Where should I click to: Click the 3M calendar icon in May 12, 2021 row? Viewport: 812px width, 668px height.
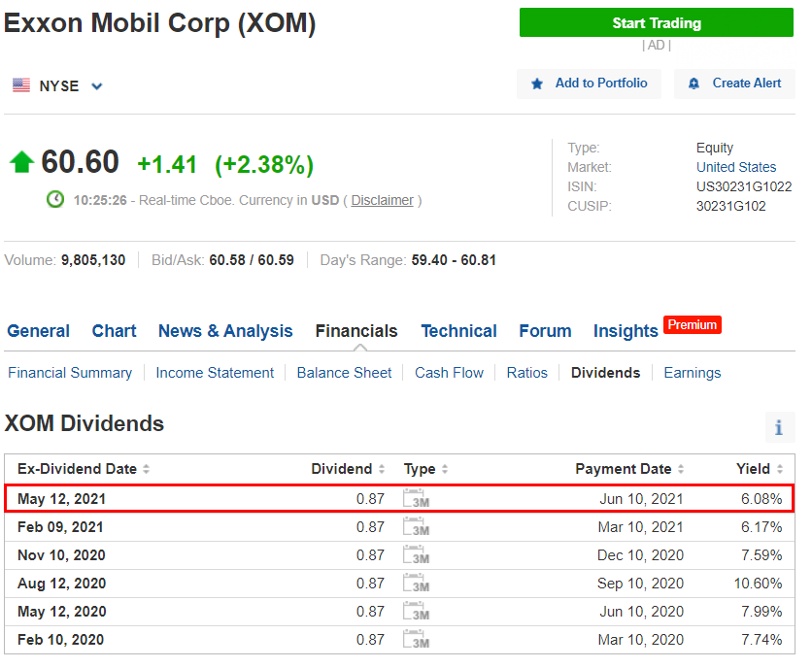[x=417, y=499]
